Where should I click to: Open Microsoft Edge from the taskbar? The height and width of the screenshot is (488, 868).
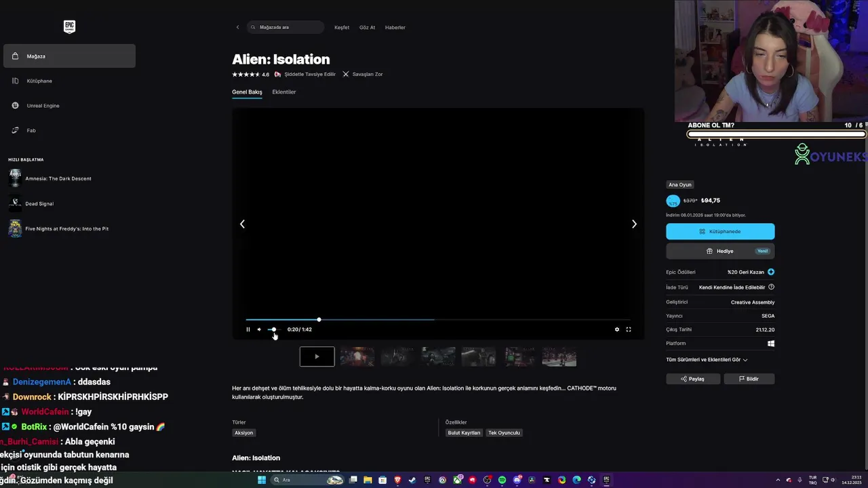point(576,480)
